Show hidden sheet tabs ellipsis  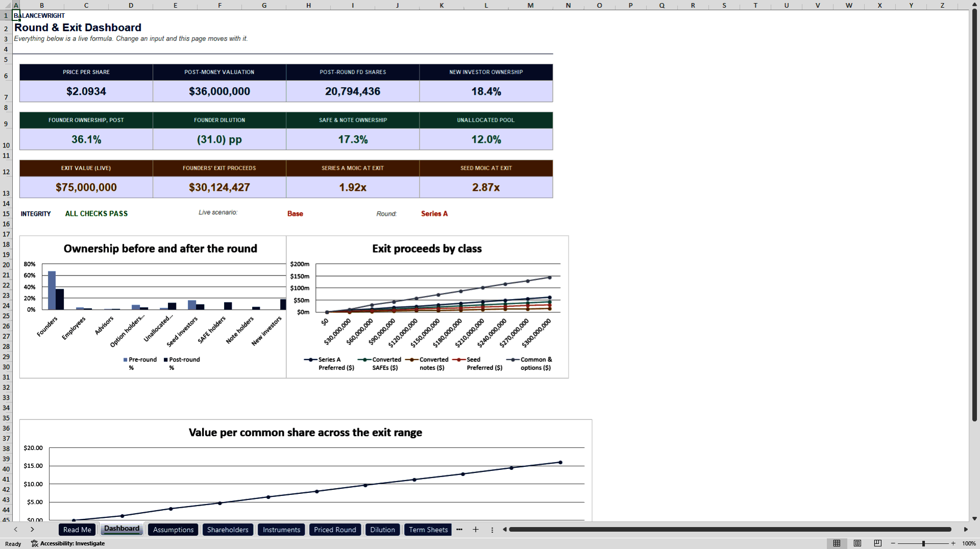(x=459, y=530)
